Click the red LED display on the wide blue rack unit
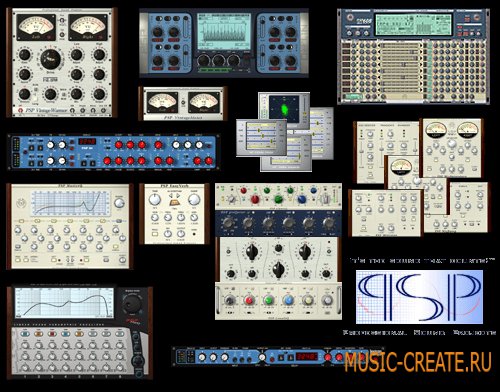 (x=87, y=141)
